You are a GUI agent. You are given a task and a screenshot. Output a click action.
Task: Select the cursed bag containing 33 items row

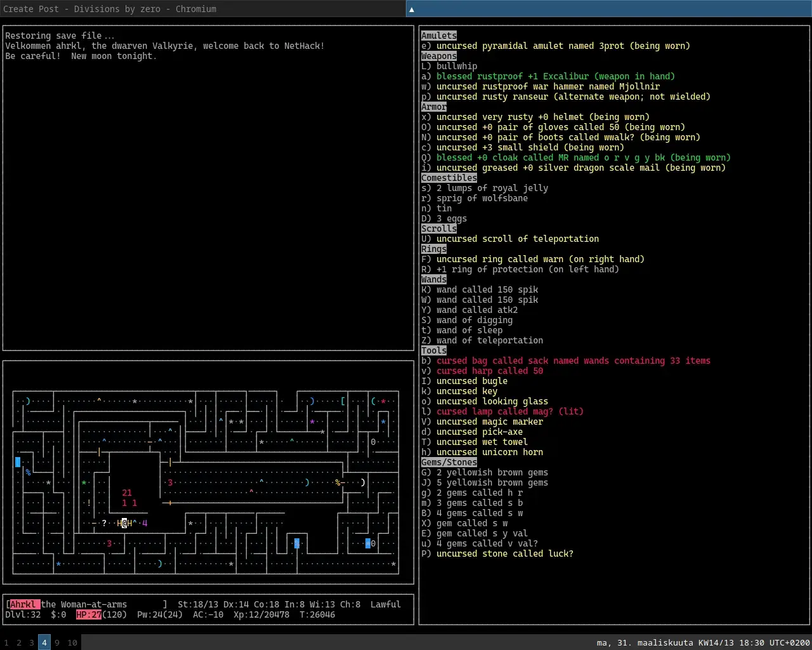[566, 361]
